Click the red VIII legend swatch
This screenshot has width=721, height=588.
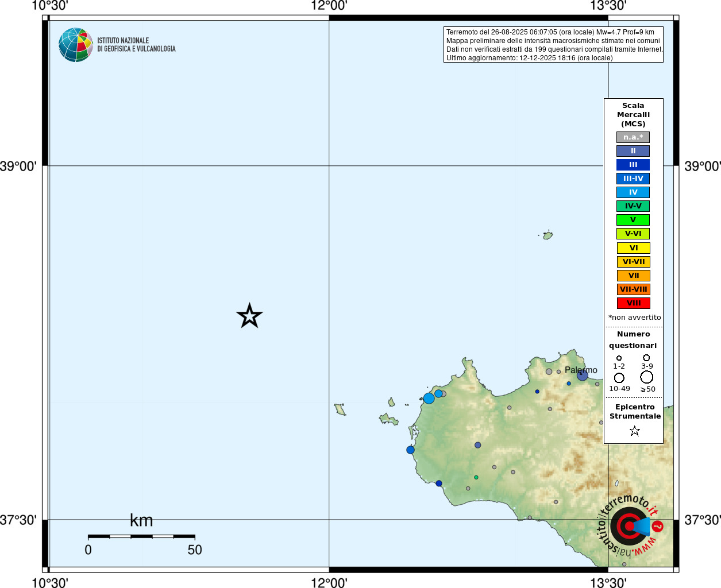[x=633, y=303]
